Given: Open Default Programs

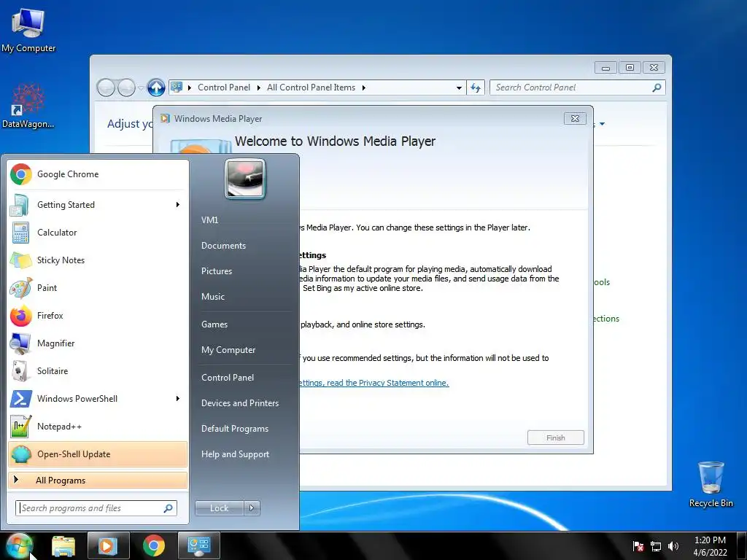Looking at the screenshot, I should [x=235, y=429].
